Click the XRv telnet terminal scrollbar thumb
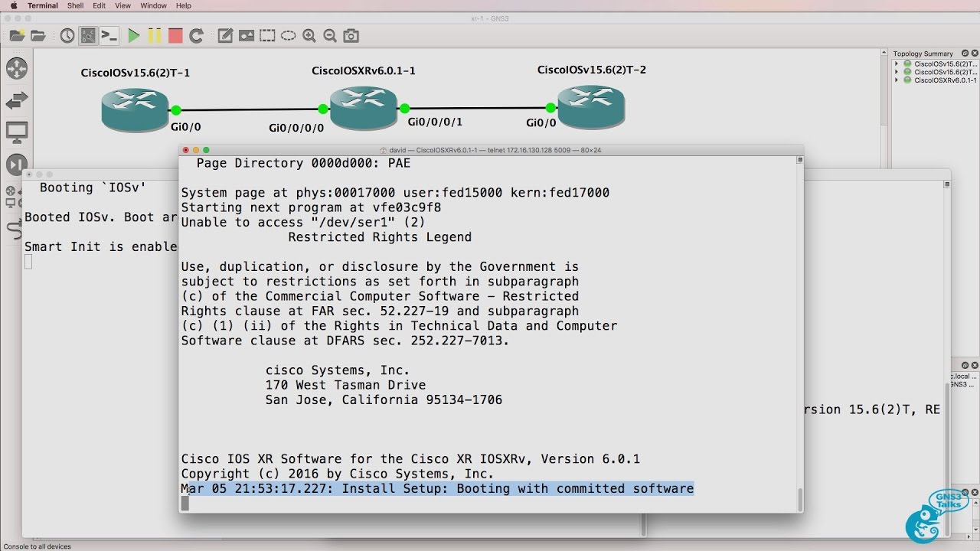The image size is (980, 551). point(800,500)
